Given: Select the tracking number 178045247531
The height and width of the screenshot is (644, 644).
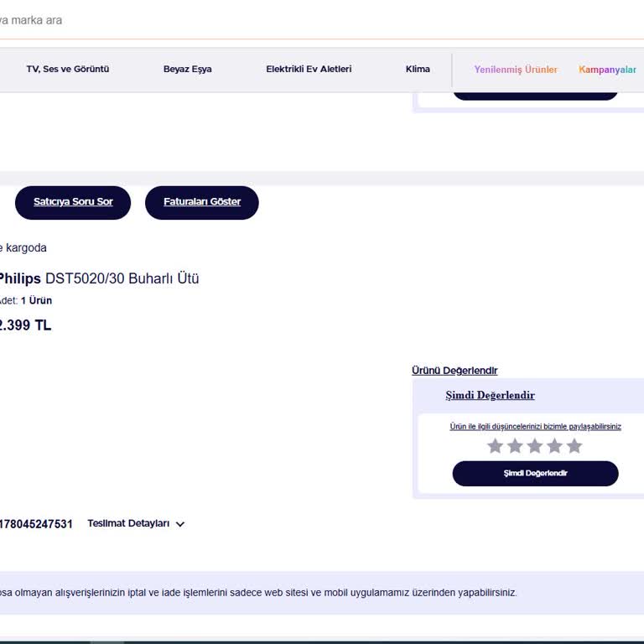Looking at the screenshot, I should [36, 524].
